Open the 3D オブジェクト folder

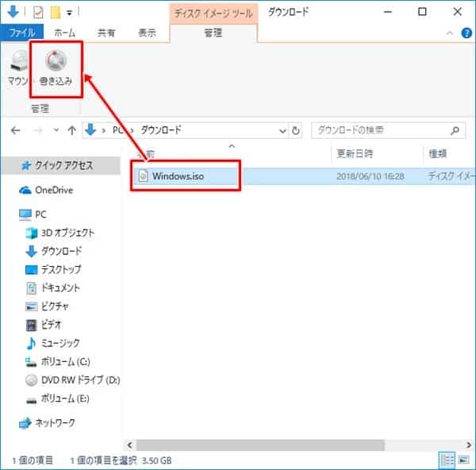(67, 233)
